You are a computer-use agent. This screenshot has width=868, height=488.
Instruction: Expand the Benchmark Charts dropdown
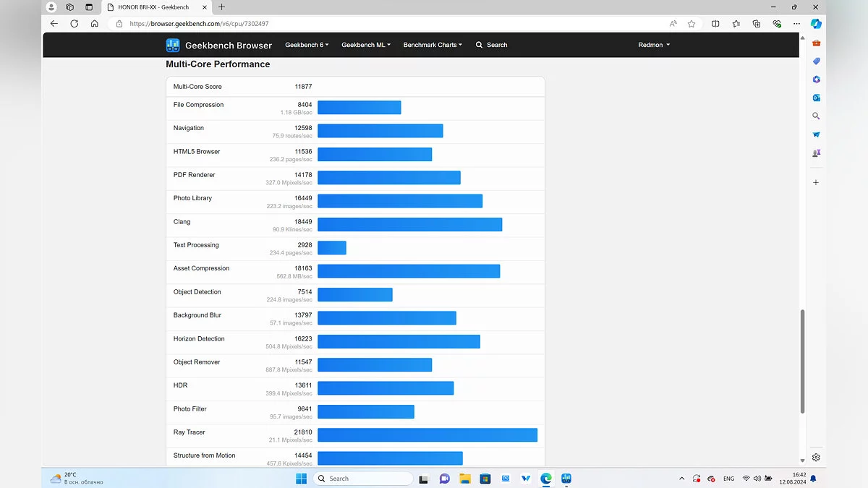click(433, 45)
